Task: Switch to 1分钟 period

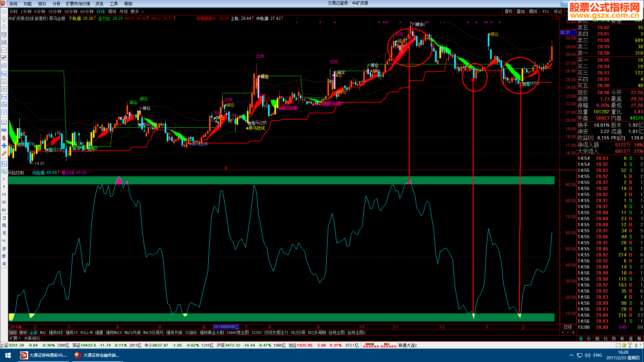Action: click(26, 11)
